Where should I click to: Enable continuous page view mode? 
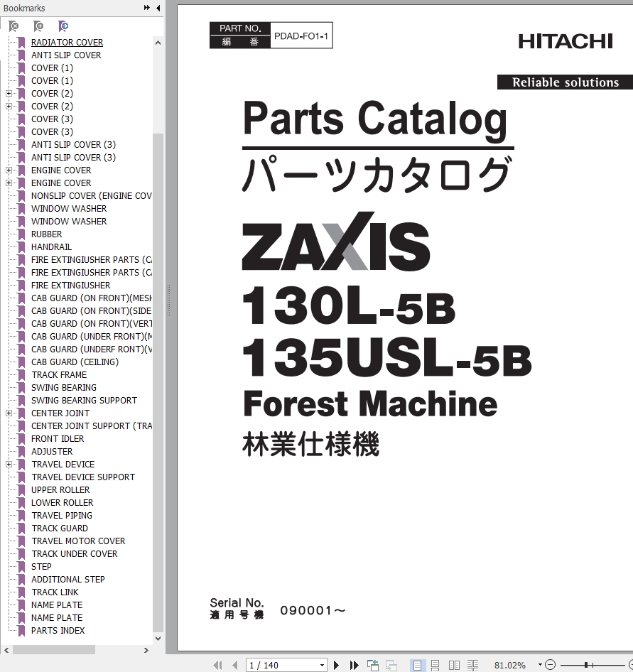tap(435, 665)
